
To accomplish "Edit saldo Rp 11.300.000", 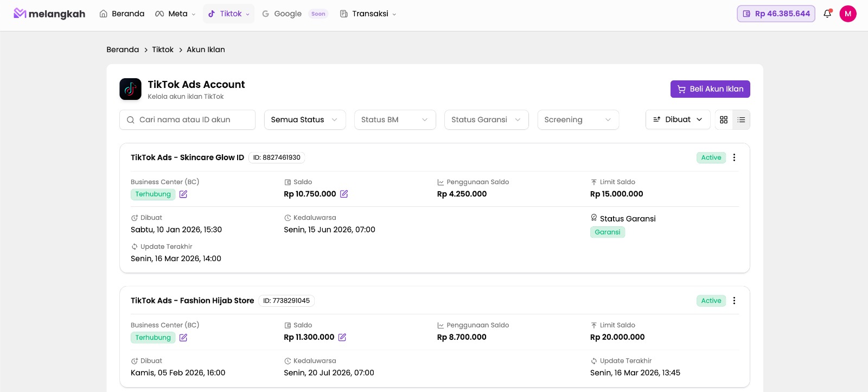I will click(342, 337).
